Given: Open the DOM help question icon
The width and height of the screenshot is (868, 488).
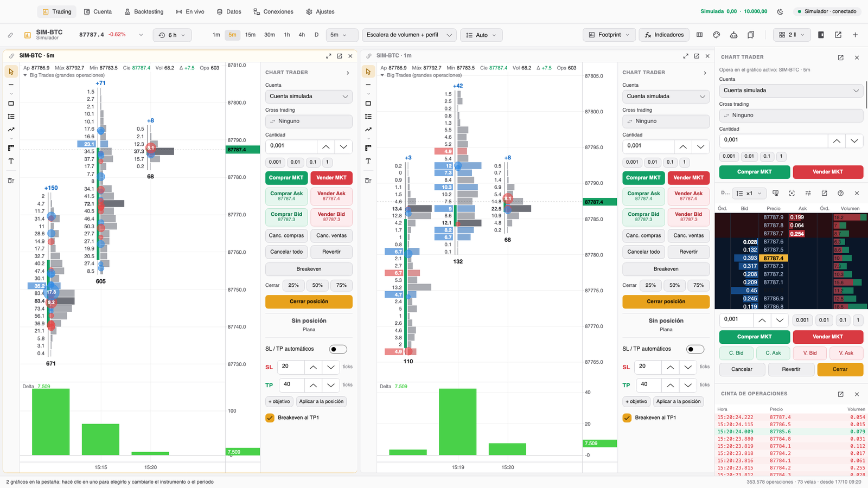Looking at the screenshot, I should click(840, 193).
